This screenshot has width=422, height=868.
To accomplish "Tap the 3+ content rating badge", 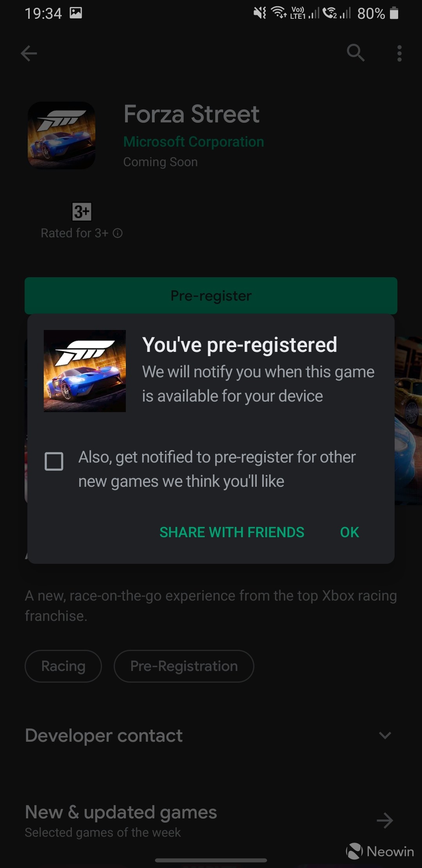I will 82,212.
